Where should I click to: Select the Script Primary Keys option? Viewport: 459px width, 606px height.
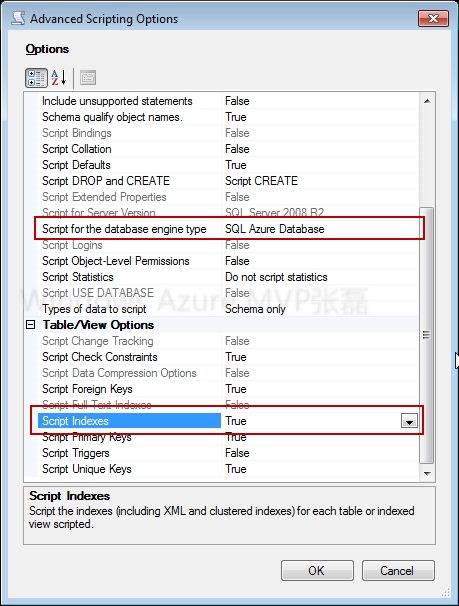coord(228,437)
